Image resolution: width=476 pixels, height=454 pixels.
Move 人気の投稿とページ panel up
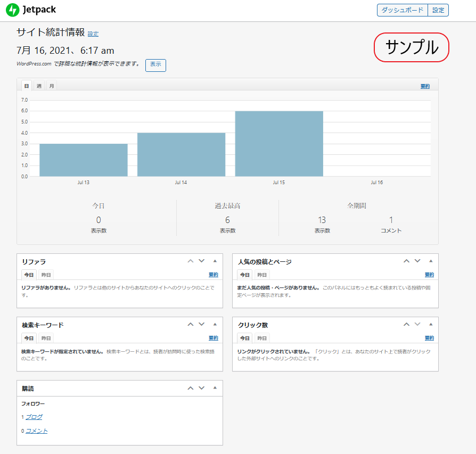406,261
